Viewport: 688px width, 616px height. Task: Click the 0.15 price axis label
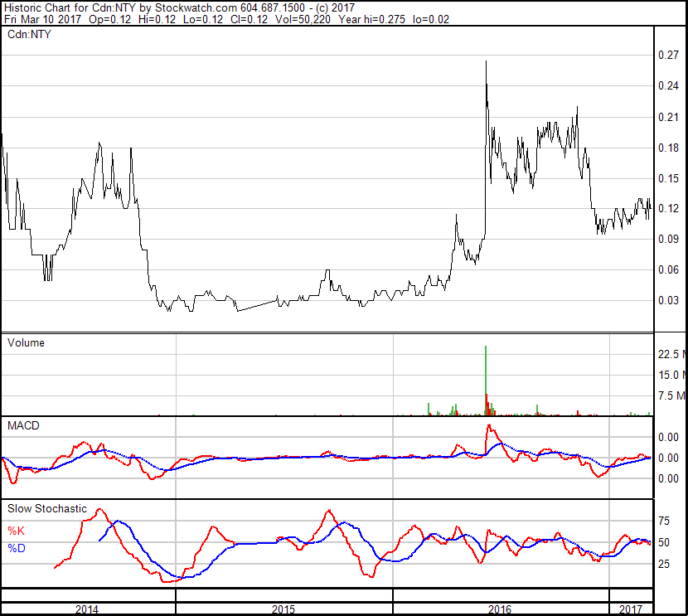pyautogui.click(x=668, y=178)
